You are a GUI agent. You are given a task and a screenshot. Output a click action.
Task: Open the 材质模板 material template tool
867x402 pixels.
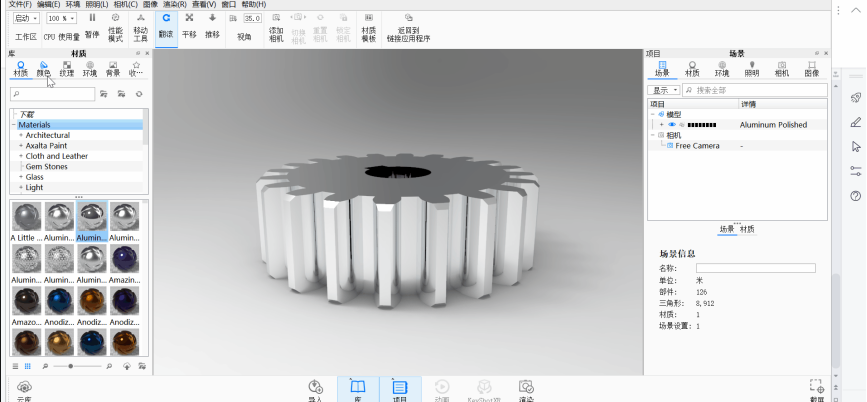pos(369,28)
